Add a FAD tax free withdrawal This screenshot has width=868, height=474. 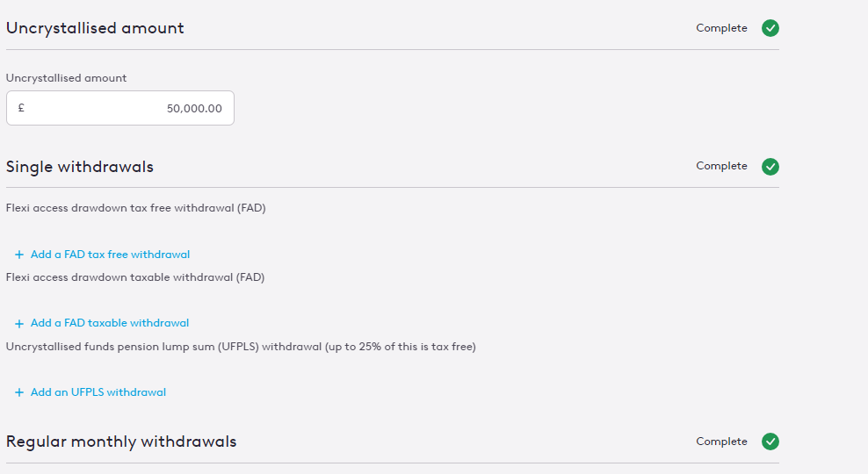[110, 255]
